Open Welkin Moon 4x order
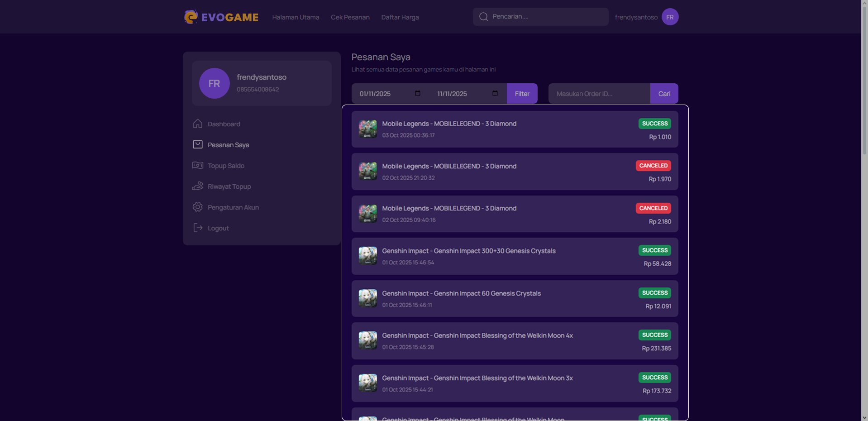This screenshot has width=868, height=421. point(515,341)
